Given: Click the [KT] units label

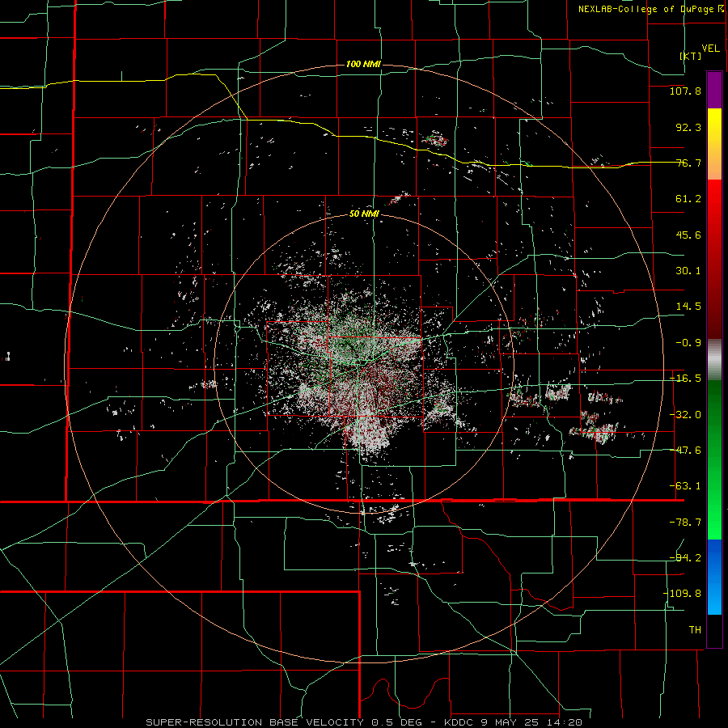Looking at the screenshot, I should [x=691, y=56].
